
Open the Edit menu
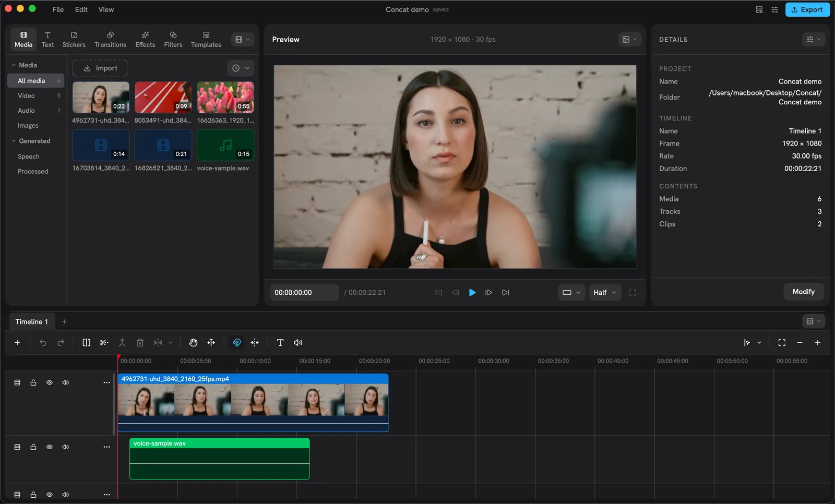81,9
